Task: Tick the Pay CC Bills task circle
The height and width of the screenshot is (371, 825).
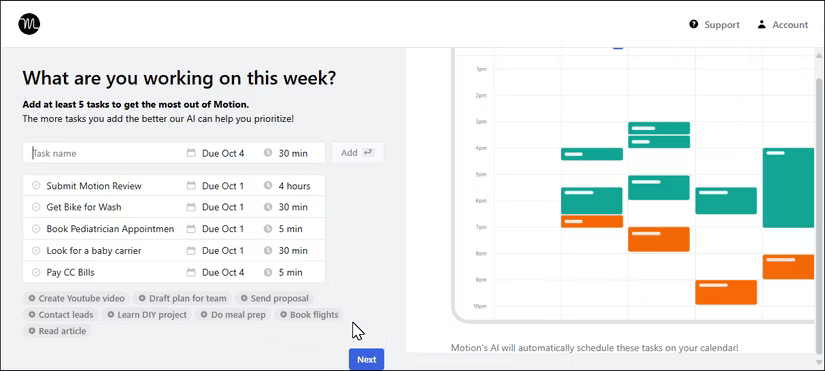Action: (x=36, y=272)
